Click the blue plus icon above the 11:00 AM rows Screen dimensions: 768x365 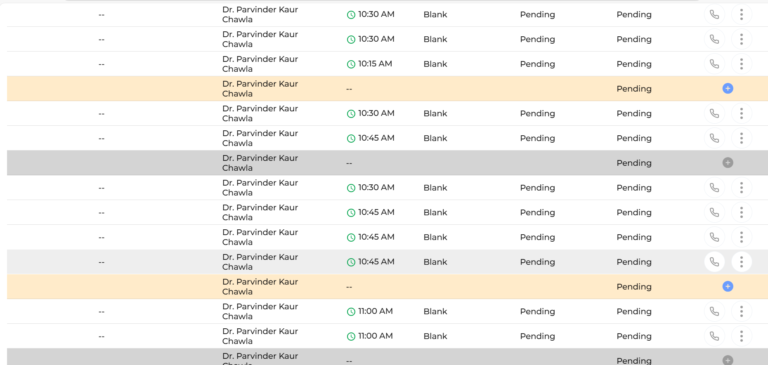point(728,287)
